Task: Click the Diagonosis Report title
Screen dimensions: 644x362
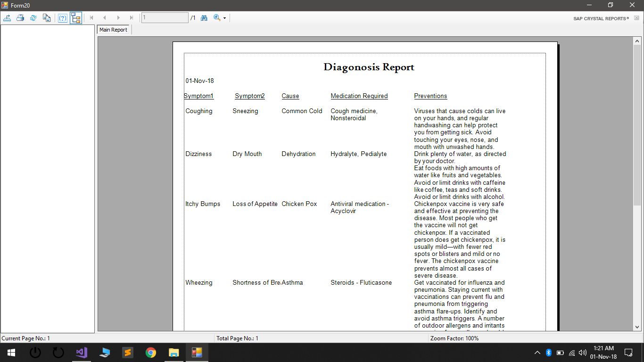Action: (x=369, y=67)
